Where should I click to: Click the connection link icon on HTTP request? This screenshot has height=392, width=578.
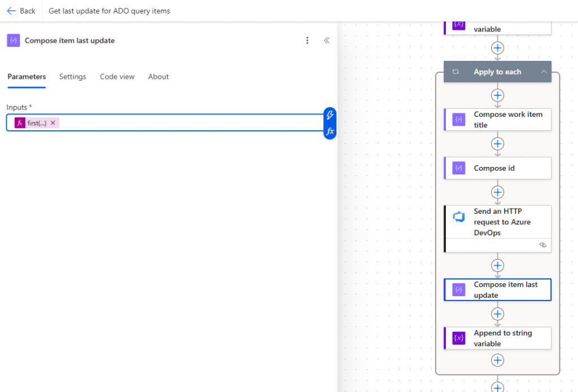coord(542,245)
